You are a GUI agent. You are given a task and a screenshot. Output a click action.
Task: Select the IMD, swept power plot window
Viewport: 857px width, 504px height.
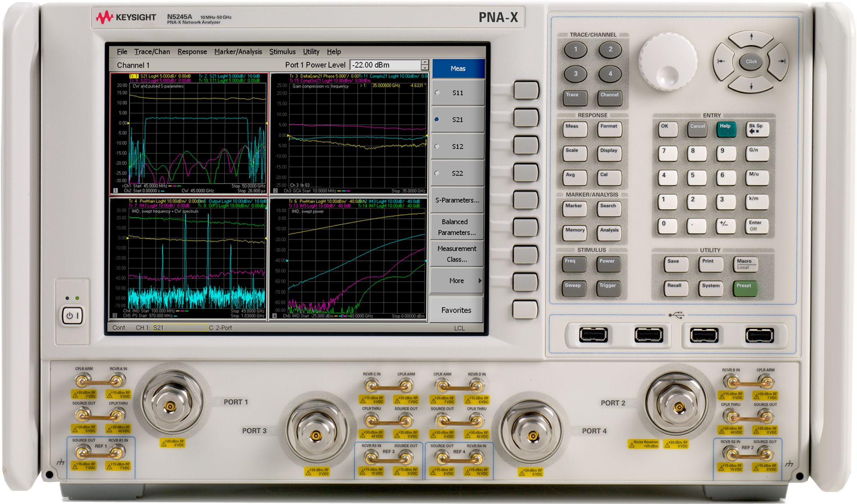tap(349, 259)
